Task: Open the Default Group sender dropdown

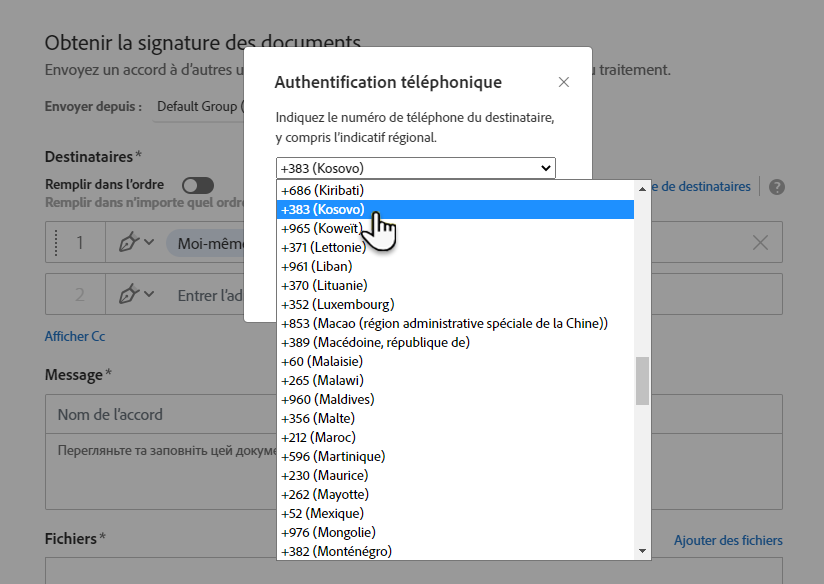Action: coord(198,106)
